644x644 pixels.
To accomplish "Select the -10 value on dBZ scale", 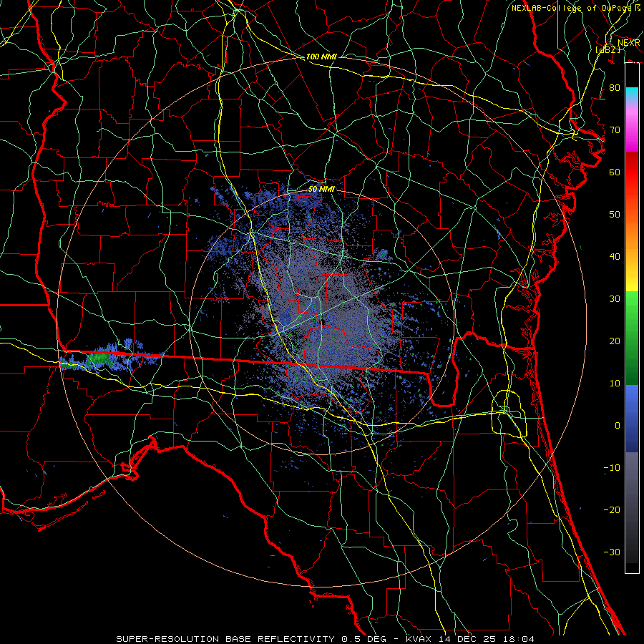I will point(612,468).
